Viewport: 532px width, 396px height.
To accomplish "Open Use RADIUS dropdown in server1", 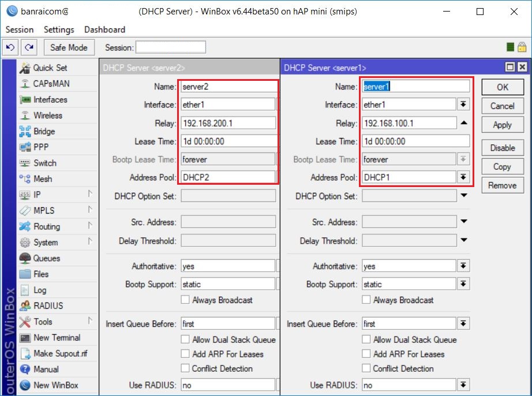I will click(463, 385).
